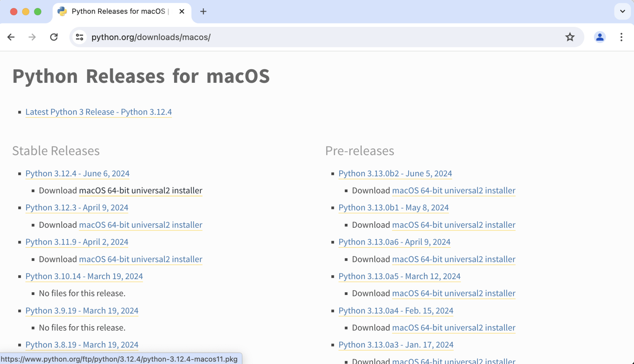Open the Chrome profile avatar
The width and height of the screenshot is (634, 364).
point(600,37)
